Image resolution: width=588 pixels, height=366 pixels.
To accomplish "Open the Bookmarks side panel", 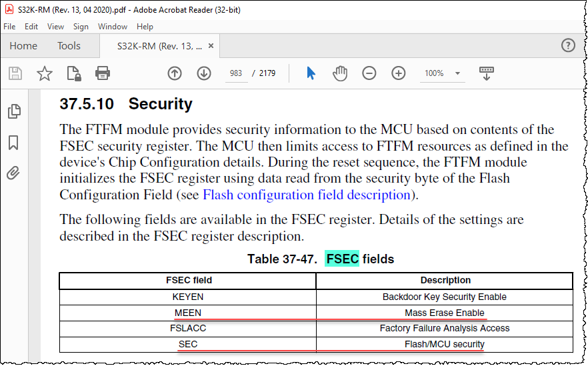I will tap(13, 143).
